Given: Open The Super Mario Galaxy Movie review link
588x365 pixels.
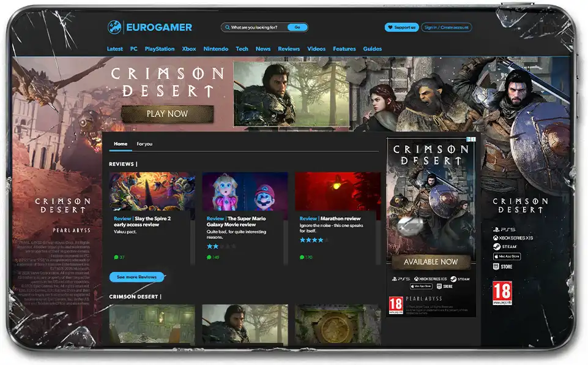Looking at the screenshot, I should pyautogui.click(x=236, y=222).
